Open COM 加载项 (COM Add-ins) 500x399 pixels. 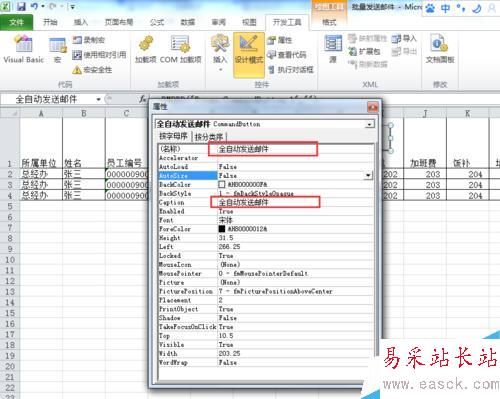point(181,50)
